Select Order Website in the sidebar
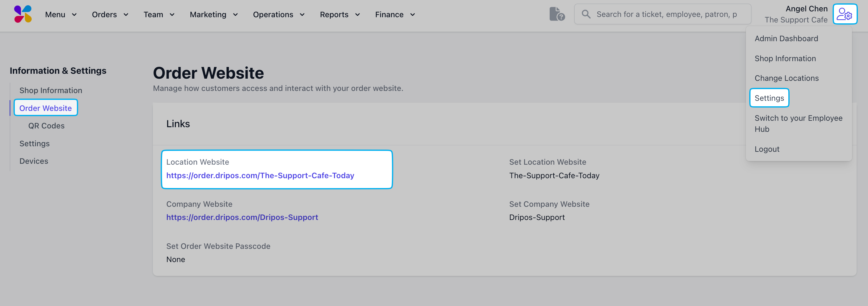 (46, 108)
